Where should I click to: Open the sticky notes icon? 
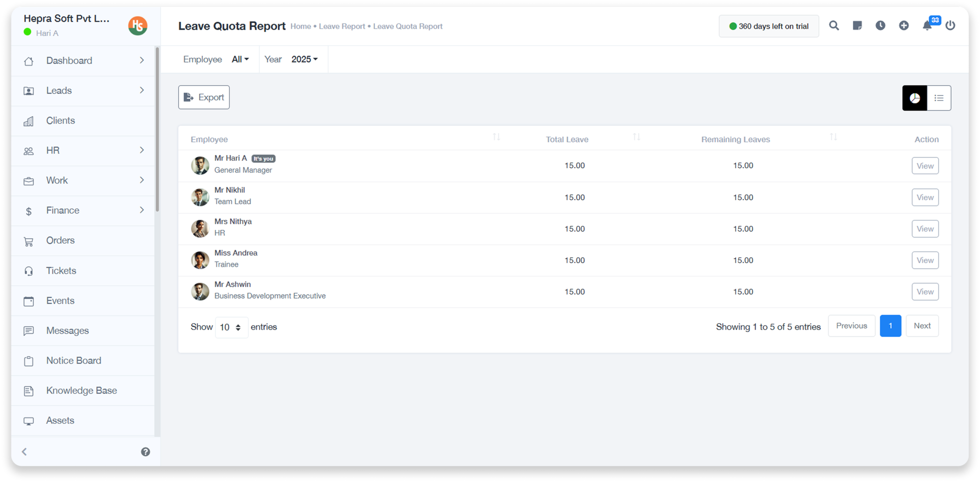857,26
